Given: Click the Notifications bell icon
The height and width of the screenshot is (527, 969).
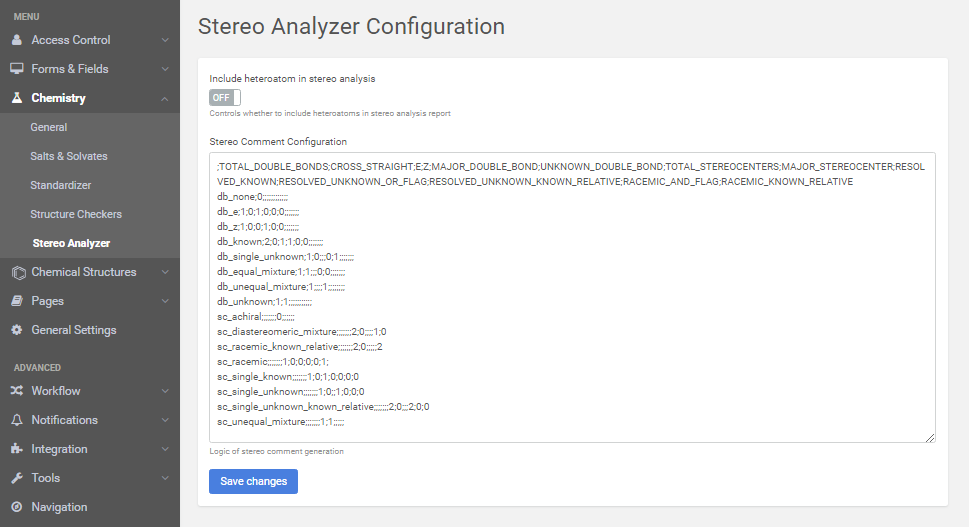Looking at the screenshot, I should coord(17,420).
